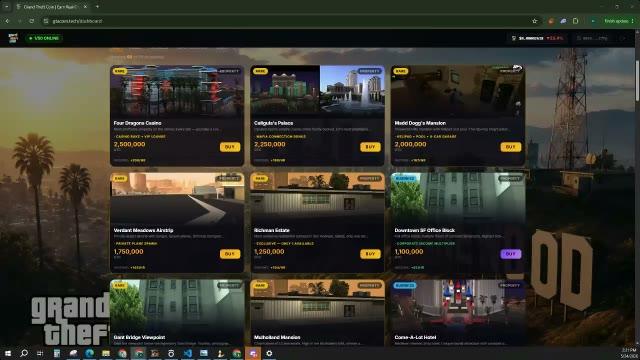
Task: Click the 1,750,000 price on Verdant Meadows Airstrip
Action: point(128,251)
